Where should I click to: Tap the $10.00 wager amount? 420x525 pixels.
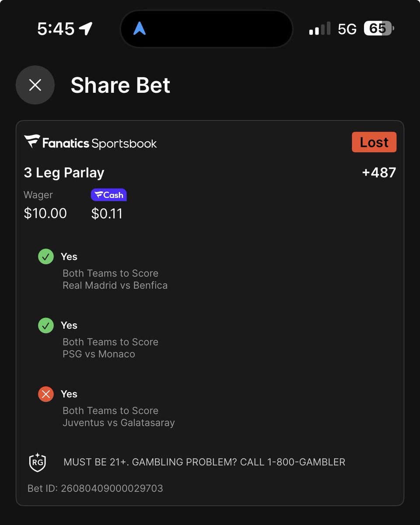[x=45, y=213]
